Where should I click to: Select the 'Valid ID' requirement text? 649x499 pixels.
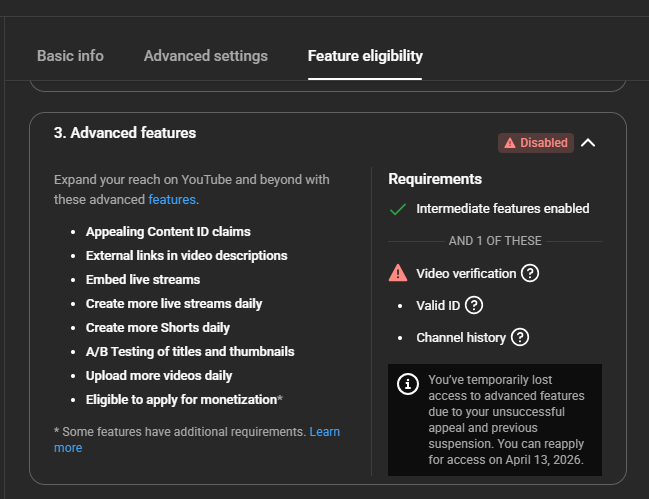click(438, 305)
